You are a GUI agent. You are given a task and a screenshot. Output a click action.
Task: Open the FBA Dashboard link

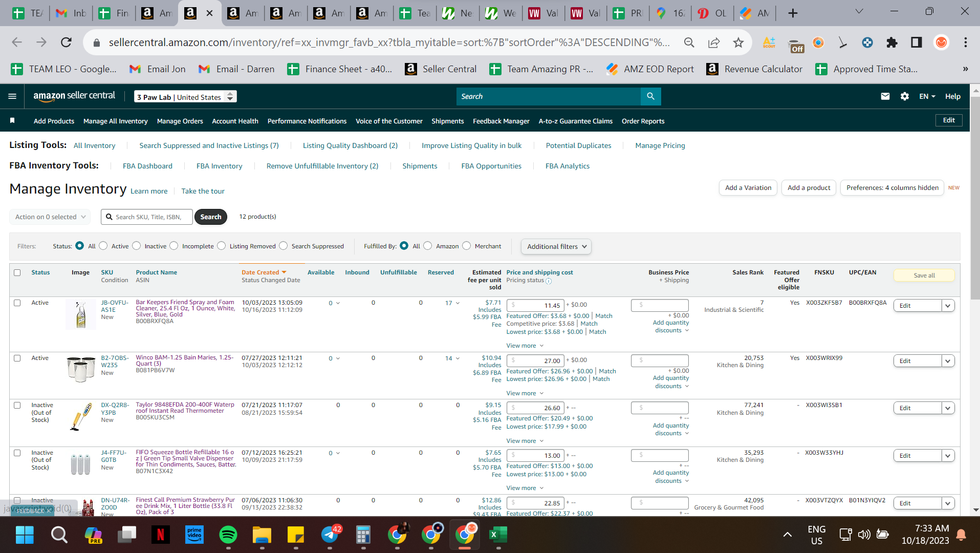click(x=147, y=166)
